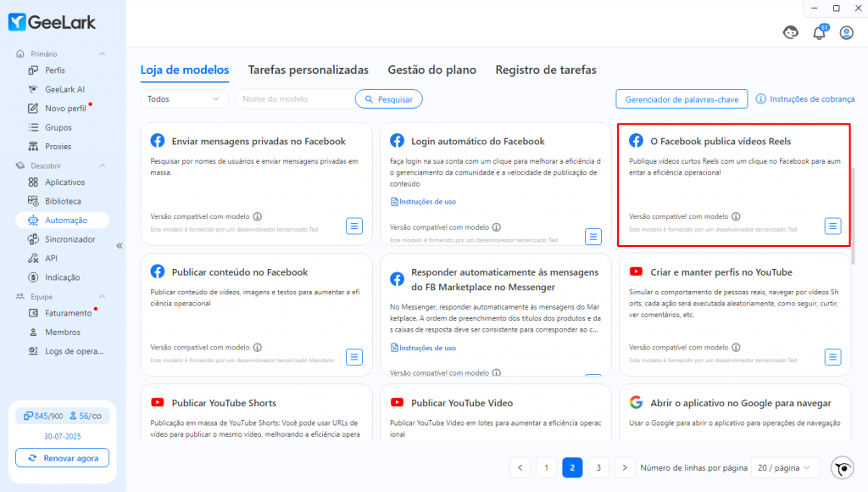
Task: Click YouTube icon of Publicar YouTube Video card
Action: pos(397,402)
